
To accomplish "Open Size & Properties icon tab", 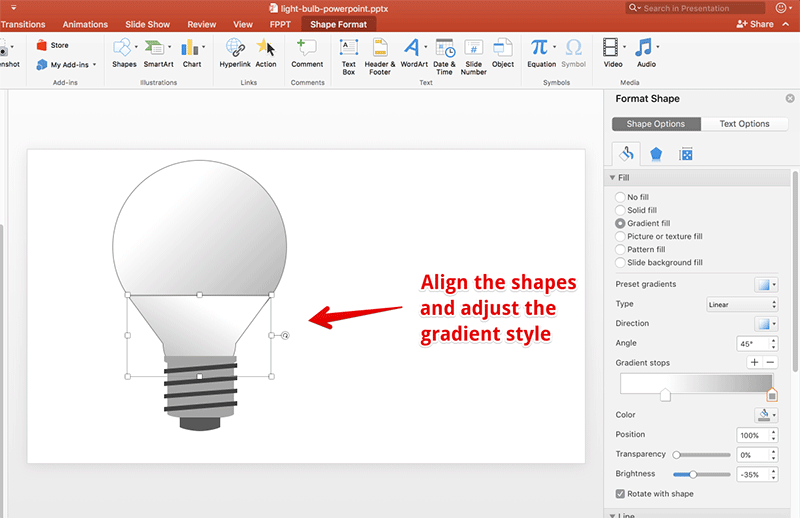I will pyautogui.click(x=686, y=154).
